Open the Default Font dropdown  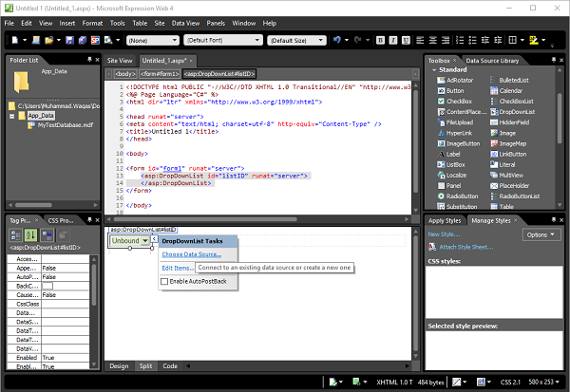point(223,41)
